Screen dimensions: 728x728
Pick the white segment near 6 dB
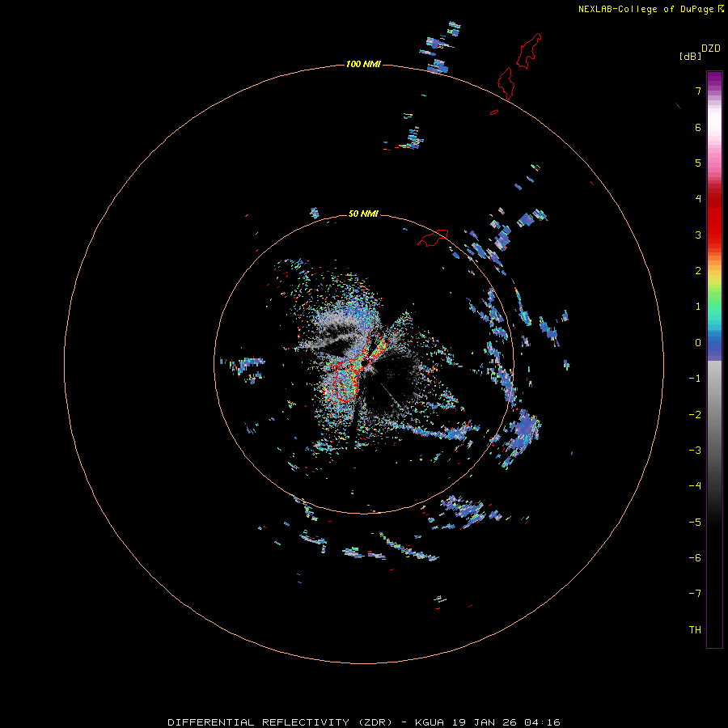click(x=714, y=121)
